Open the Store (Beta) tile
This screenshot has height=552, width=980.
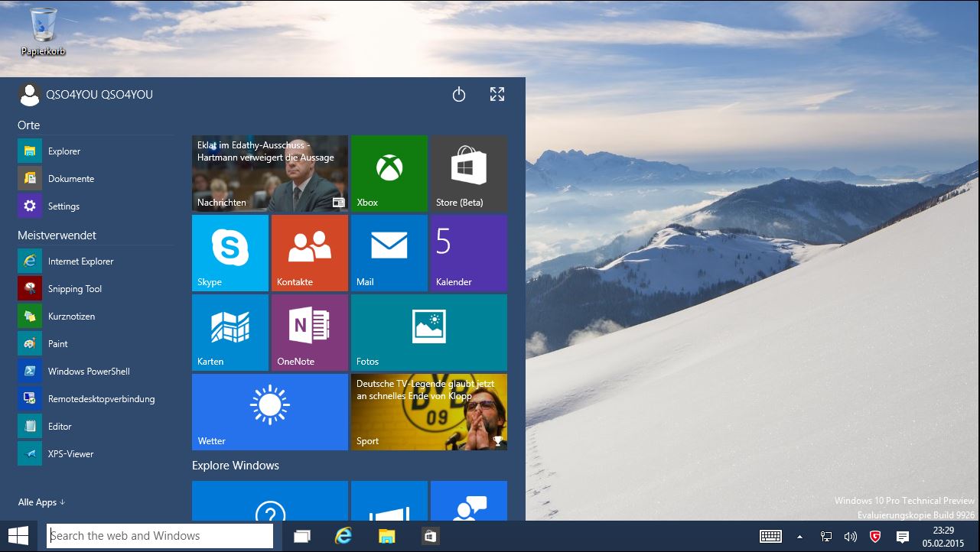click(469, 174)
